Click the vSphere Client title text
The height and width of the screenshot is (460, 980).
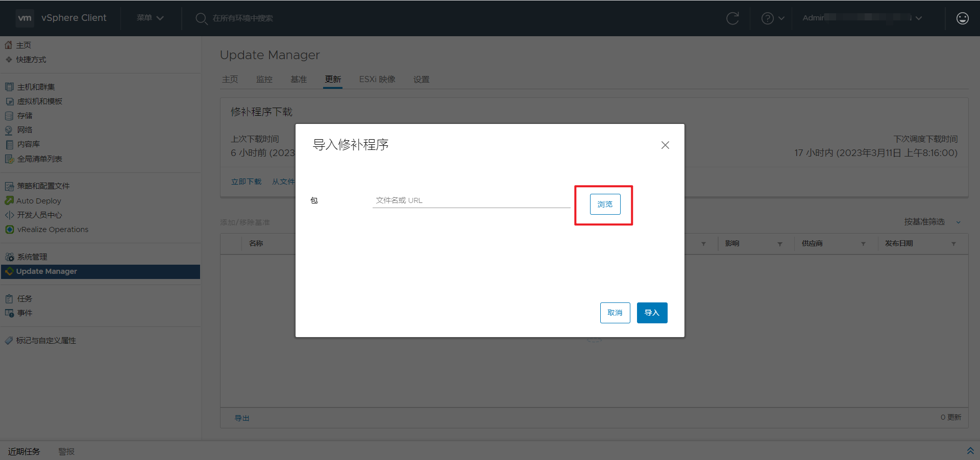[74, 18]
